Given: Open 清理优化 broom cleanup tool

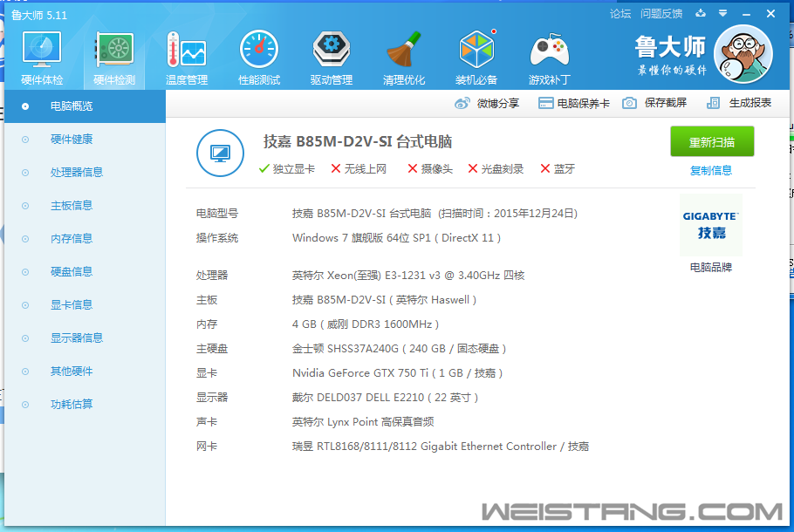Looking at the screenshot, I should tap(404, 58).
